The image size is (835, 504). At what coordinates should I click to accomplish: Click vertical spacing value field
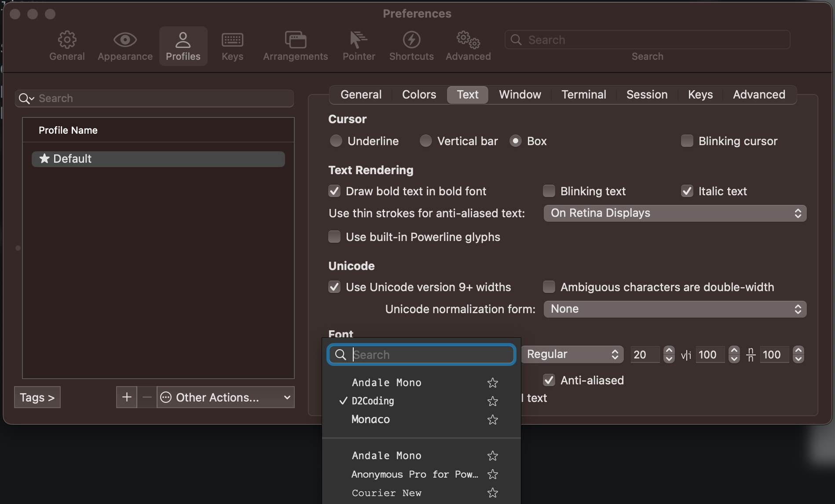coord(774,354)
